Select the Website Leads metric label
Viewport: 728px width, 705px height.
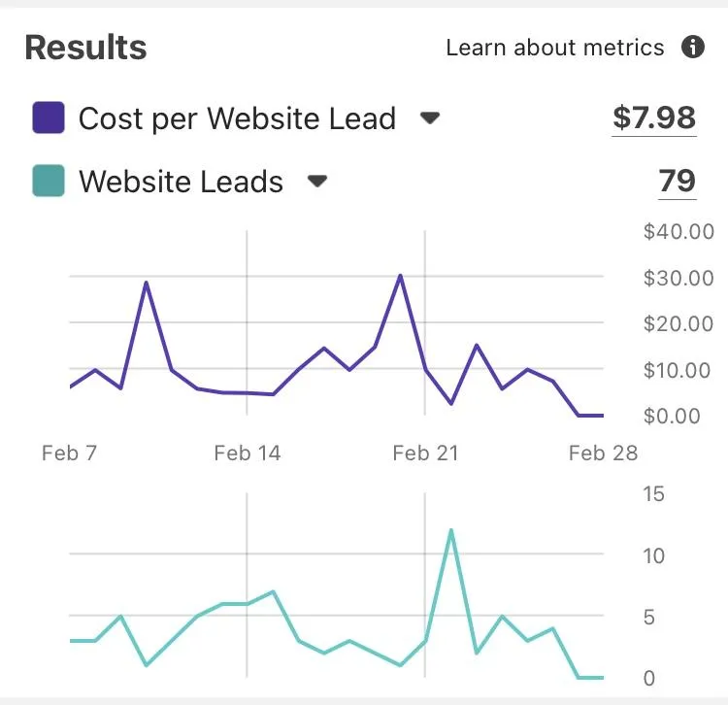(182, 182)
